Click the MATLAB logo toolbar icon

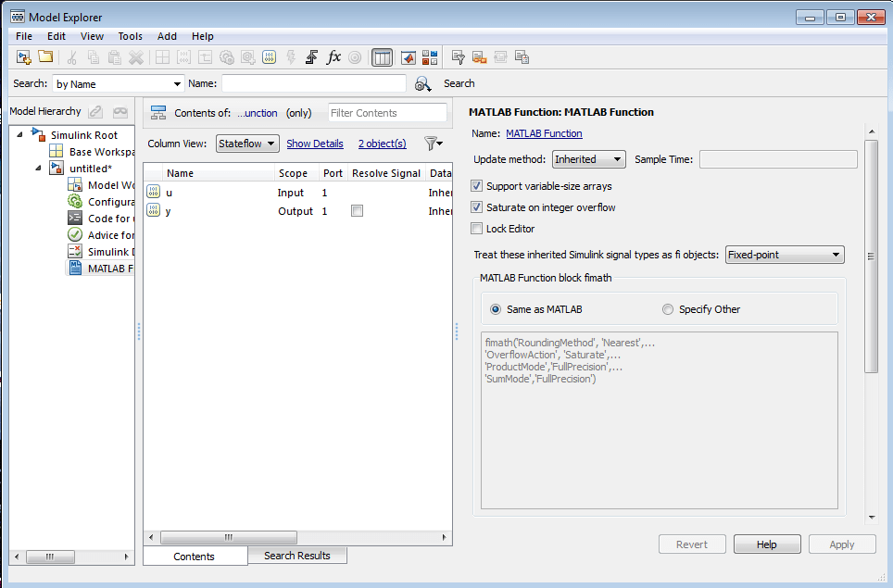[x=408, y=57]
